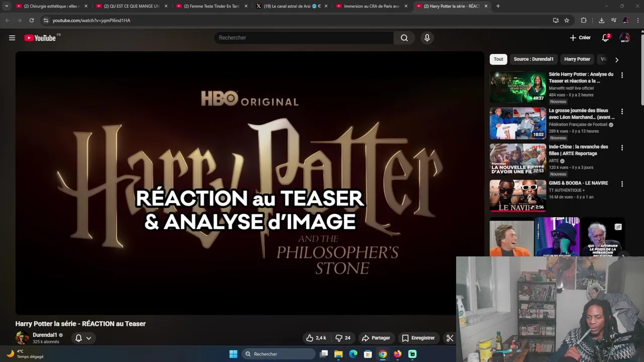Select the Harry Potter filter chip
644x362 pixels.
click(x=577, y=59)
